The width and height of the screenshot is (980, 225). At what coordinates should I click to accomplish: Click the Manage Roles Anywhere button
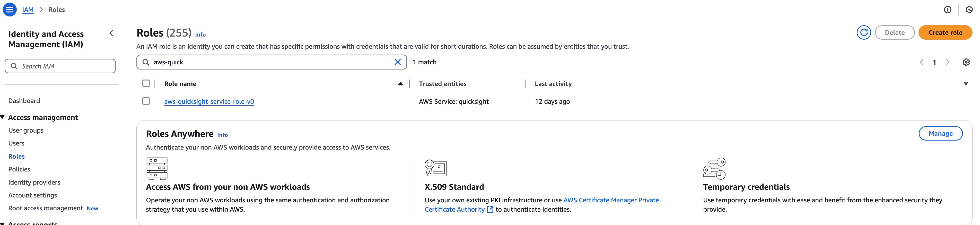[940, 134]
